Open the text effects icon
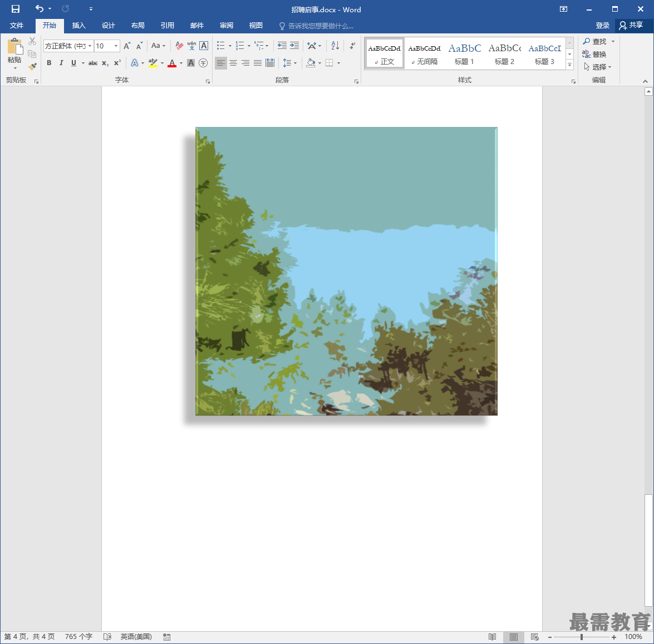 [x=134, y=63]
